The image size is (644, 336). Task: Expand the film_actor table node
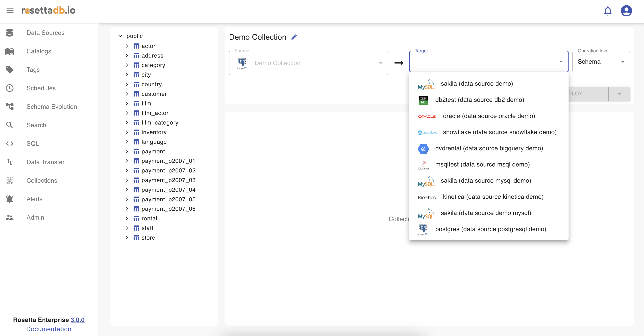(x=127, y=113)
